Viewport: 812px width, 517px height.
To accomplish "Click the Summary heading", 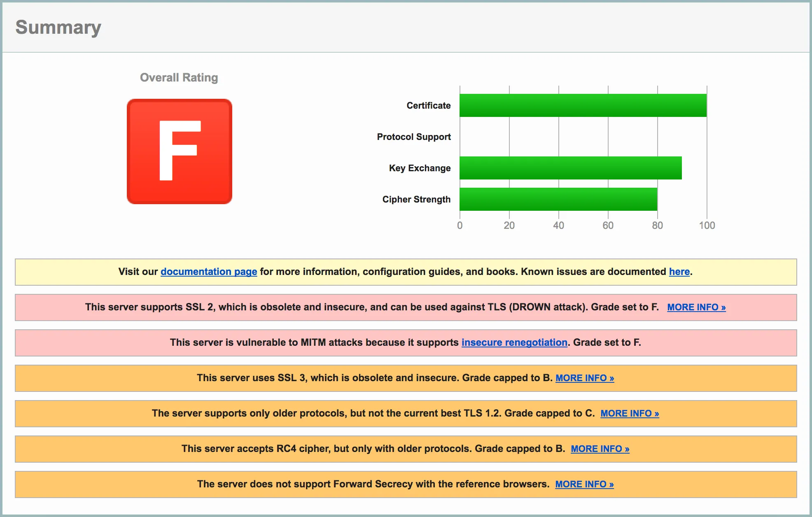I will click(58, 27).
